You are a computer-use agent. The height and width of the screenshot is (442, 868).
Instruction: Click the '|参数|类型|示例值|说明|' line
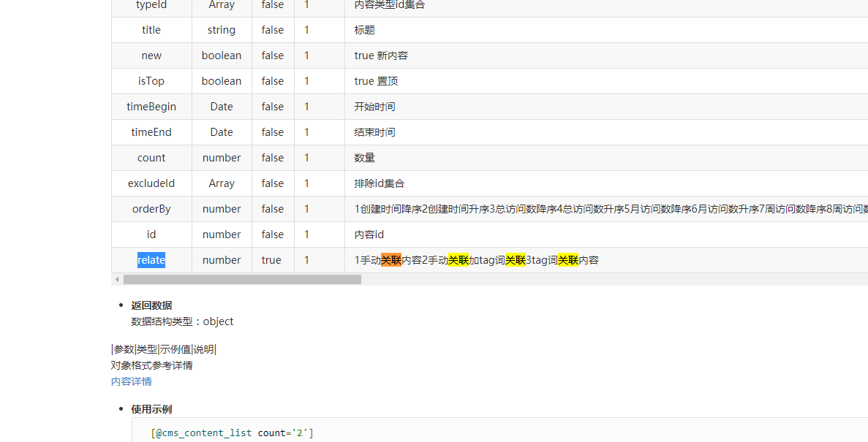point(164,349)
